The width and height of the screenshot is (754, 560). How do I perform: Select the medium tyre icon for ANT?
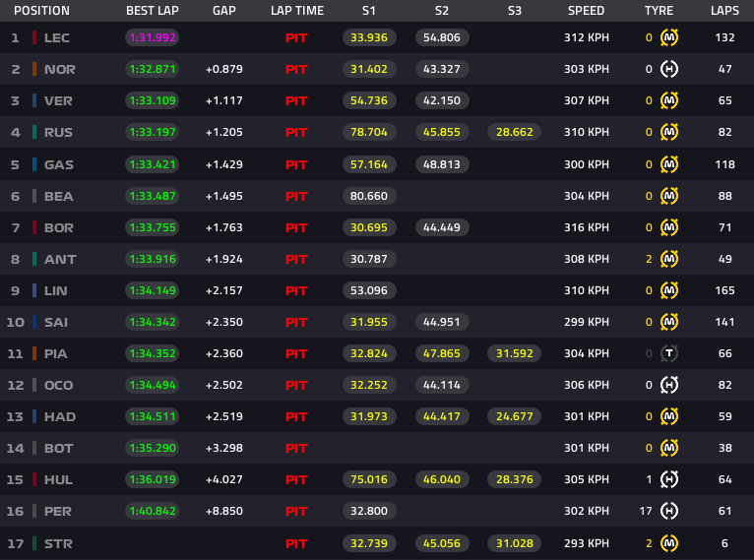tap(669, 259)
